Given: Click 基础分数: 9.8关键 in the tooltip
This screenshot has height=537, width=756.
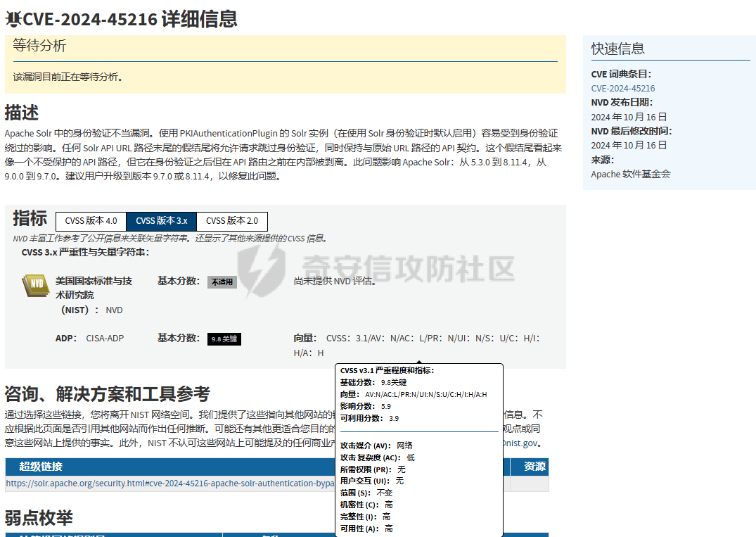Looking at the screenshot, I should click(x=373, y=383).
